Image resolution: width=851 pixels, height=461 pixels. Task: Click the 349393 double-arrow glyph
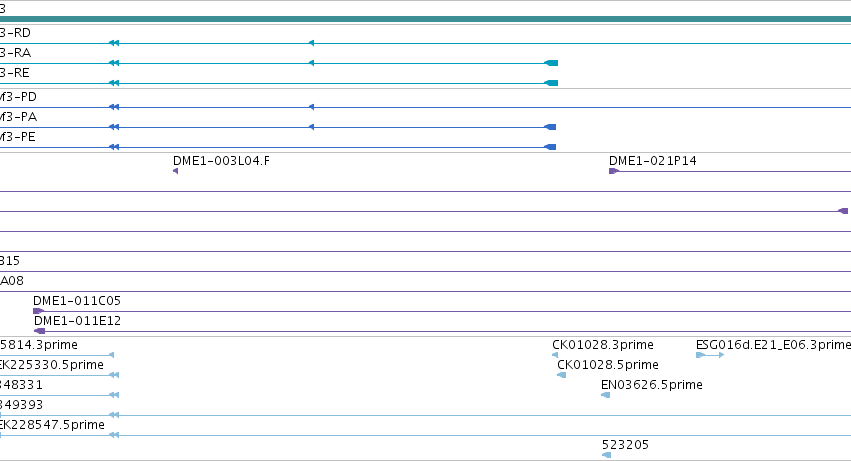click(x=114, y=415)
